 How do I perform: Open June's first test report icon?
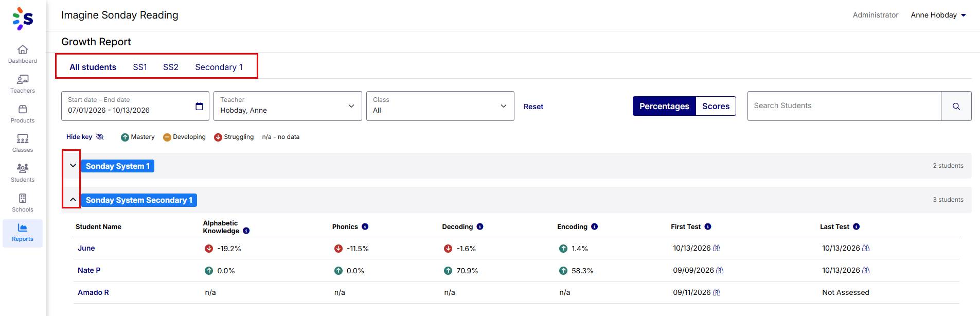[717, 248]
